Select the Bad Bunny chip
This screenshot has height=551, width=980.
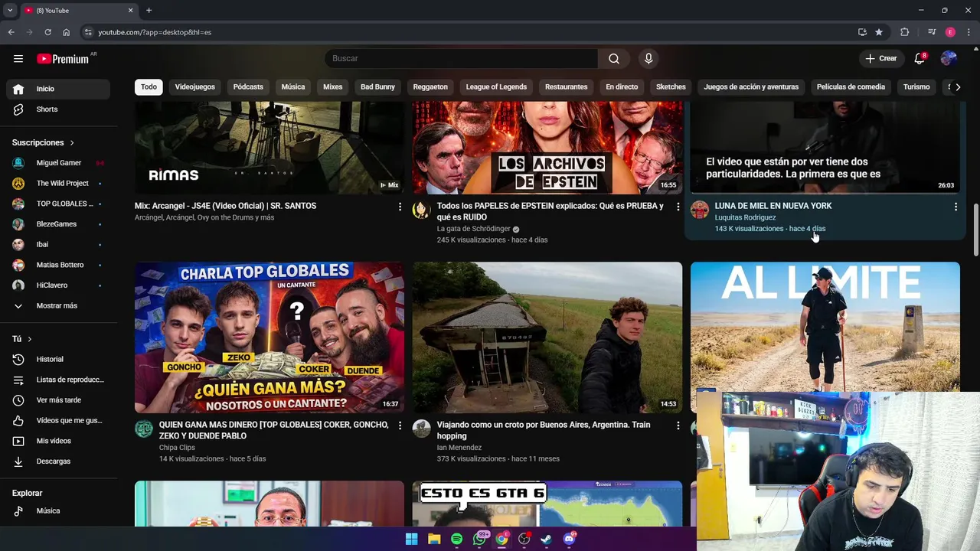[377, 87]
